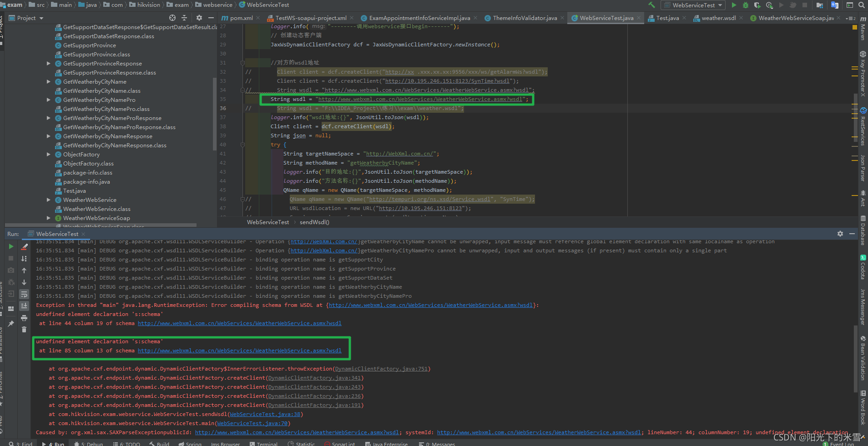The height and width of the screenshot is (446, 868).
Task: Open WebServiceTest.java:70 stack trace link
Action: (252, 423)
